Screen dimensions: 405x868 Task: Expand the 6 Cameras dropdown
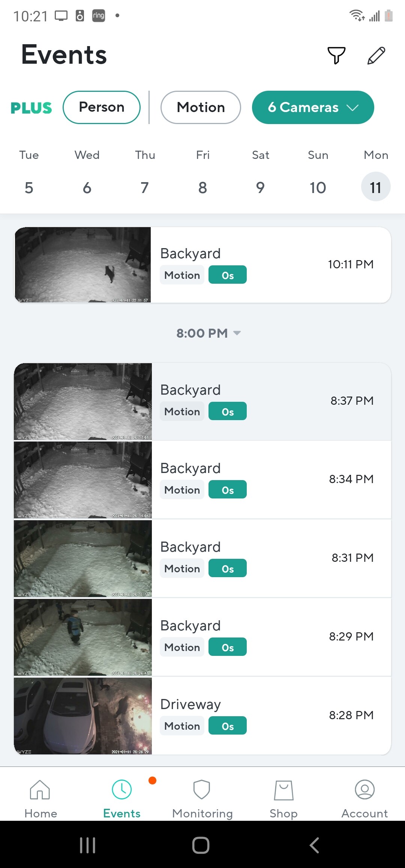tap(313, 107)
